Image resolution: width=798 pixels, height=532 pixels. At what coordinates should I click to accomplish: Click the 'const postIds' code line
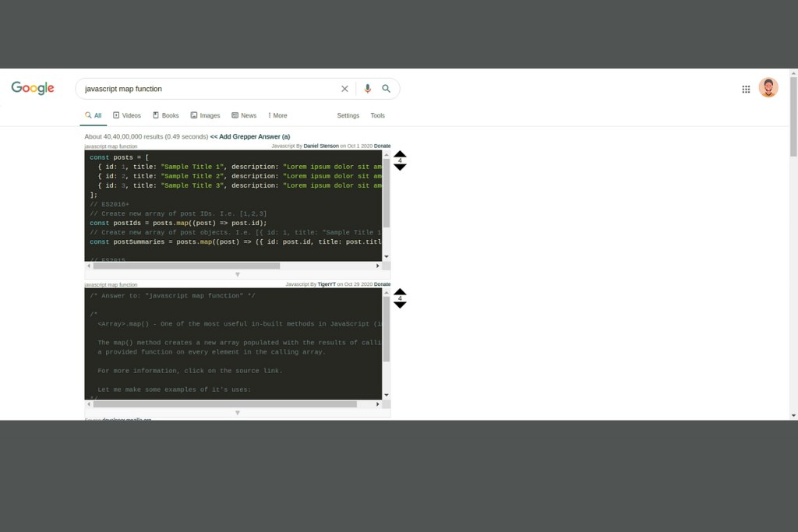tap(178, 223)
